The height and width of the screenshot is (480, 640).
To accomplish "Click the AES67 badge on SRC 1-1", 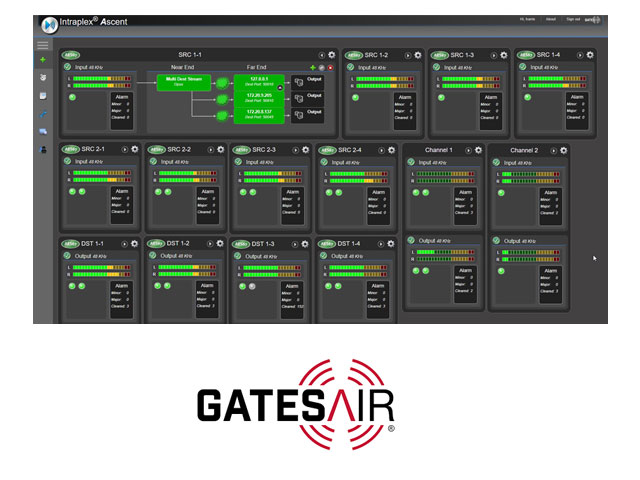I will tap(71, 55).
